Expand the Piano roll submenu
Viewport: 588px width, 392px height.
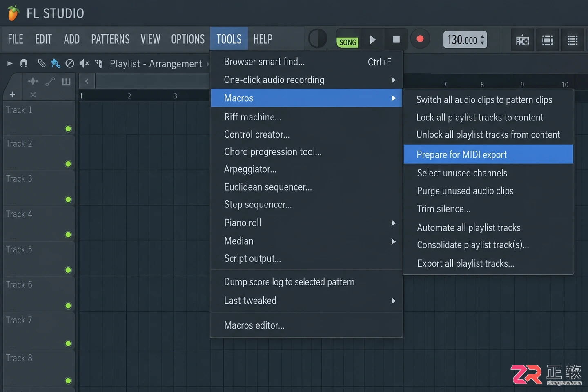coord(306,223)
